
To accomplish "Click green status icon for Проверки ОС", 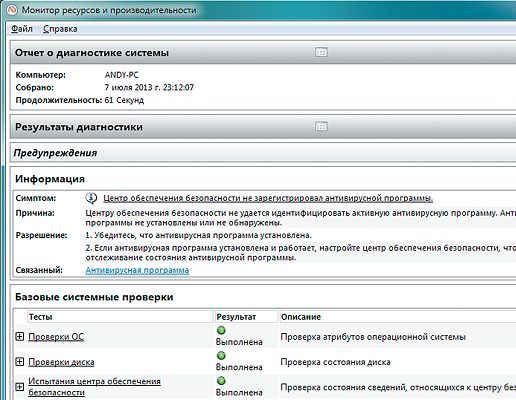I will (221, 330).
